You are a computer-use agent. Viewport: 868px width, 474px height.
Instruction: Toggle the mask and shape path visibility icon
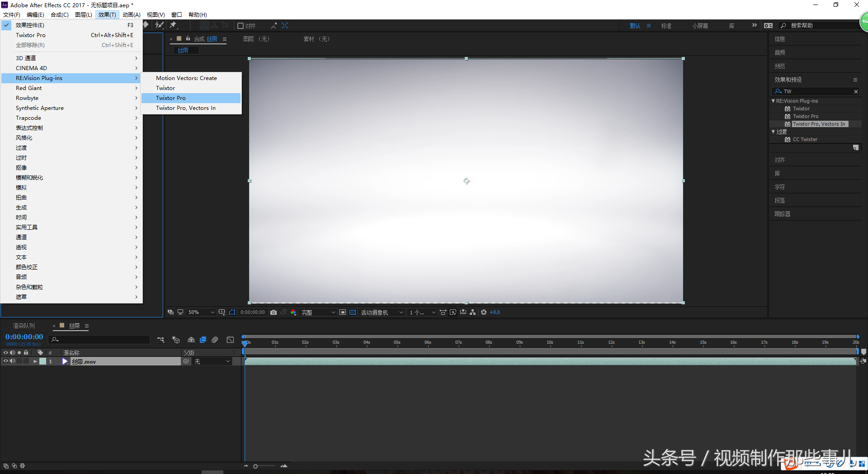click(x=232, y=312)
